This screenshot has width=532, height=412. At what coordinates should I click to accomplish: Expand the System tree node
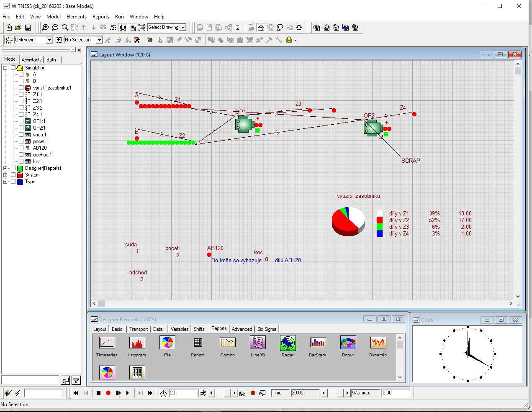(5, 175)
